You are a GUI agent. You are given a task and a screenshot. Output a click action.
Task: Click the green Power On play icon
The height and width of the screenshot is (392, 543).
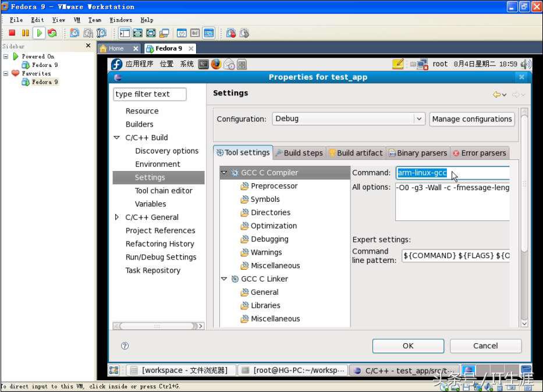(x=39, y=33)
